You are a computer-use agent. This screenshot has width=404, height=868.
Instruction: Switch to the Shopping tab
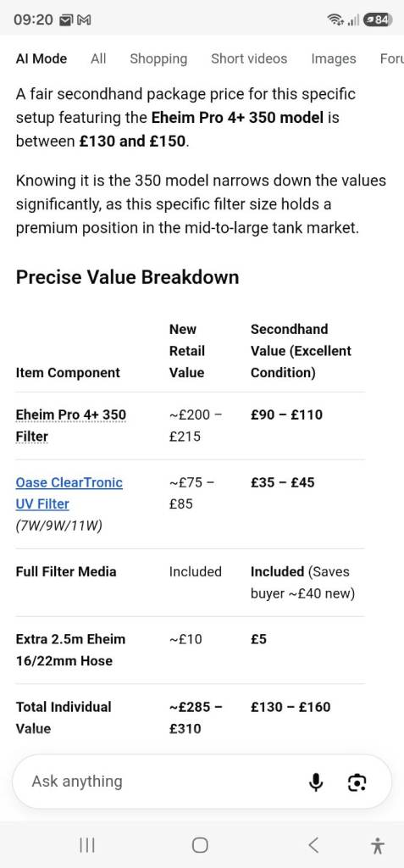(158, 58)
